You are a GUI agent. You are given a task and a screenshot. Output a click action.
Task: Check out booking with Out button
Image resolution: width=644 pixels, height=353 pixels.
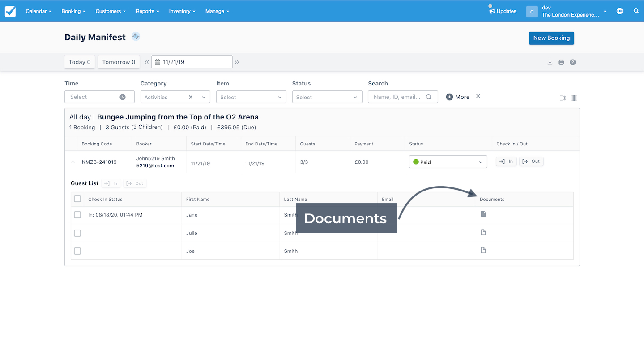(x=531, y=162)
